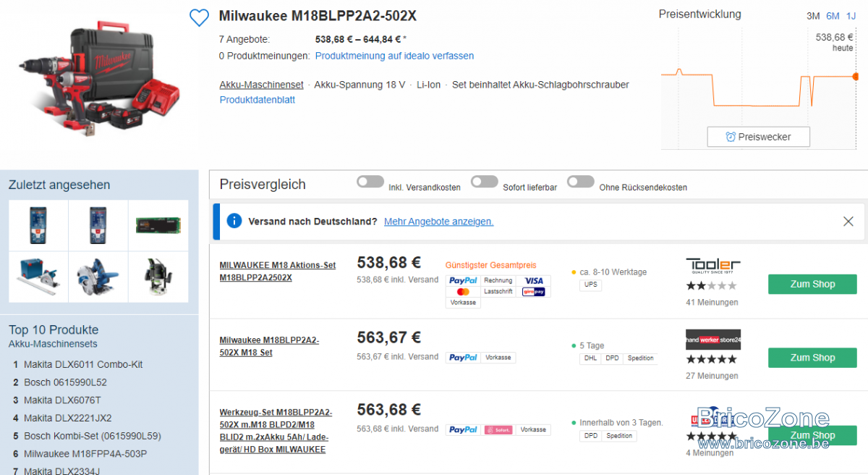
Task: Click the Günstigster Gesamtpreis label
Action: tap(491, 265)
